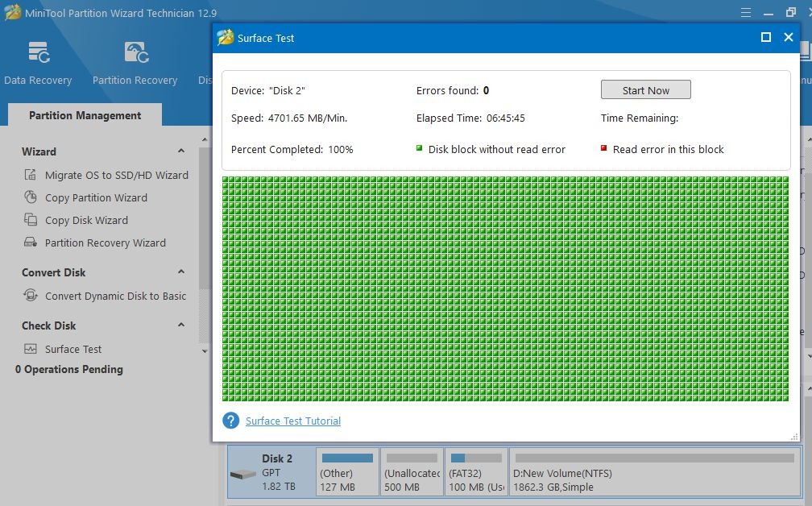The height and width of the screenshot is (506, 812).
Task: Maximize the Surface Test dialog
Action: (766, 37)
